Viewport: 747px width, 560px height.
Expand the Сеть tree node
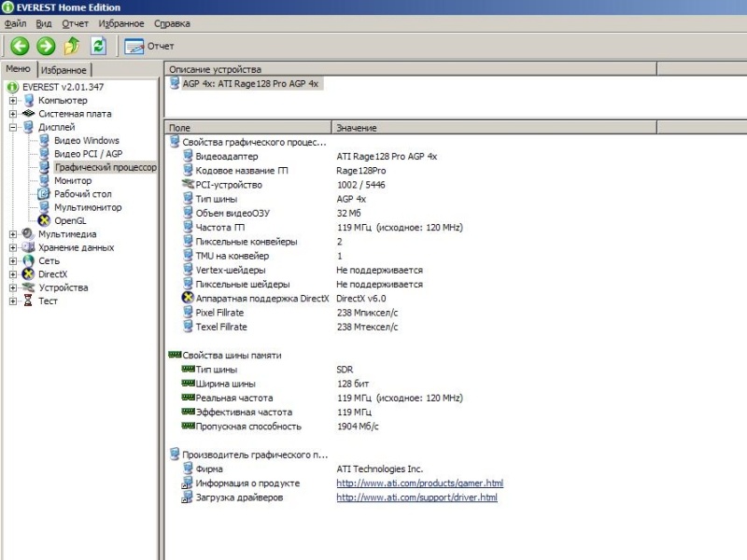(13, 261)
